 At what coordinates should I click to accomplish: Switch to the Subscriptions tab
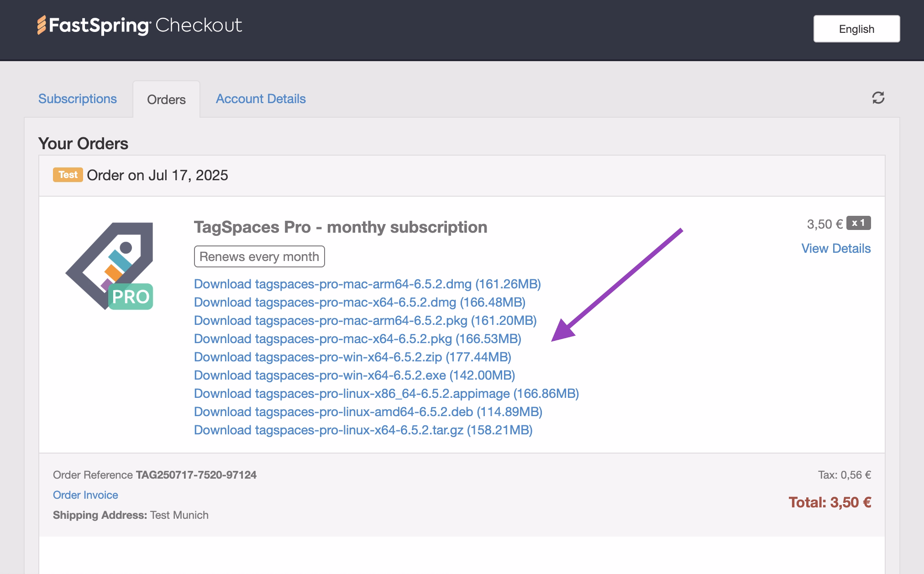pos(78,99)
